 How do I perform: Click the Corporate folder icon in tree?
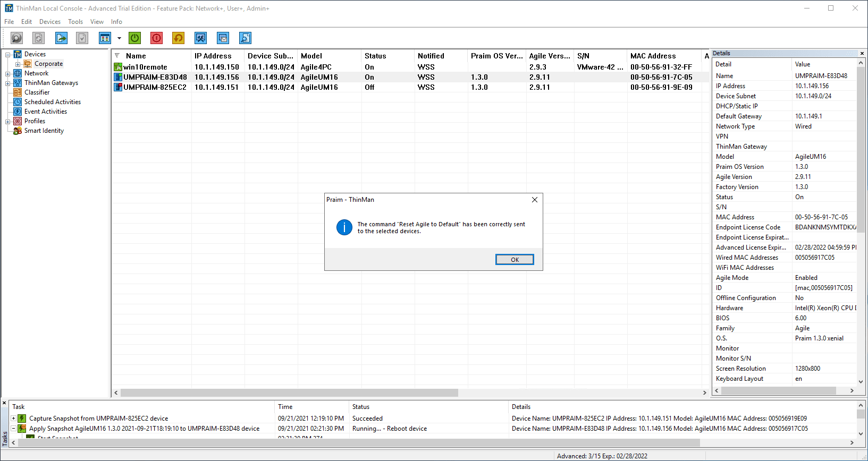[28, 64]
